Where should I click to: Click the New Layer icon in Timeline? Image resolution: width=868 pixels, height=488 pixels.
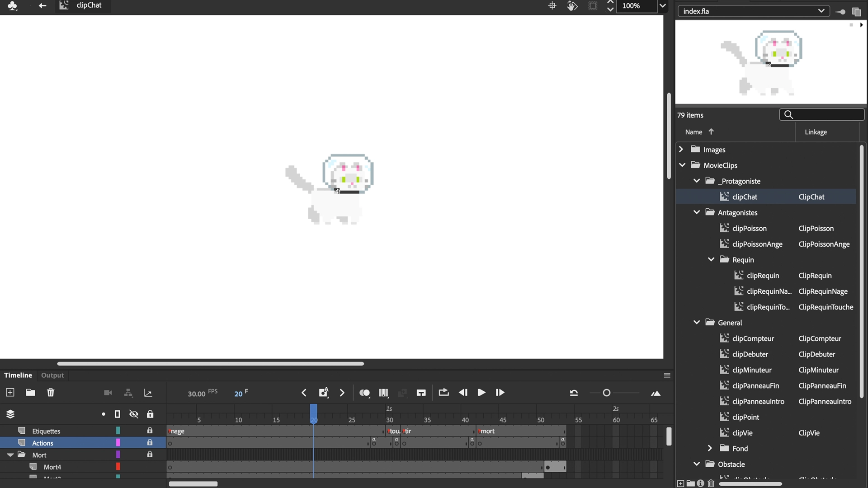[10, 393]
